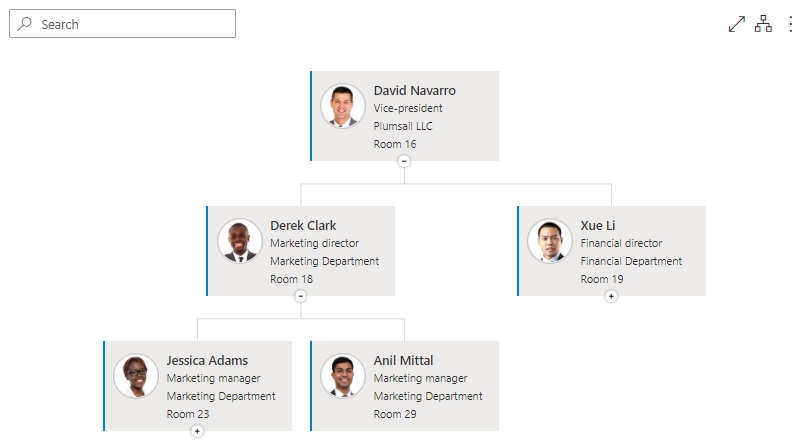
Task: Click the full-screen expand arrows icon
Action: [736, 24]
